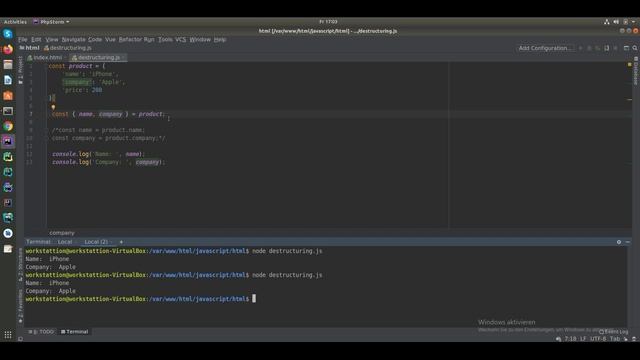Click the console.log 'Company' line
Screen dimensions: 640x360
click(109, 162)
